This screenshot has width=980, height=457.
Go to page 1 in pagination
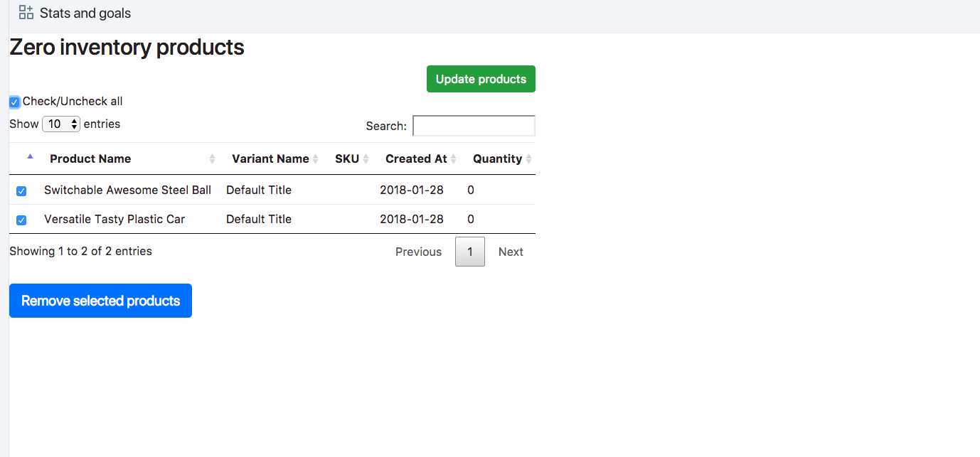tap(469, 252)
